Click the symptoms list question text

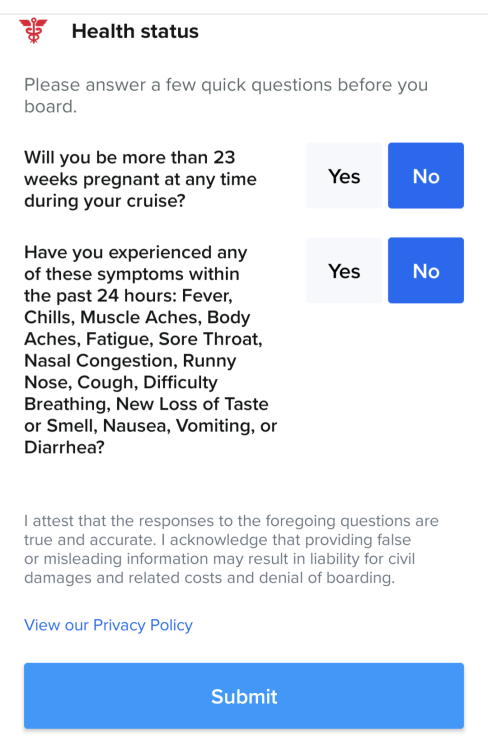[x=151, y=350]
